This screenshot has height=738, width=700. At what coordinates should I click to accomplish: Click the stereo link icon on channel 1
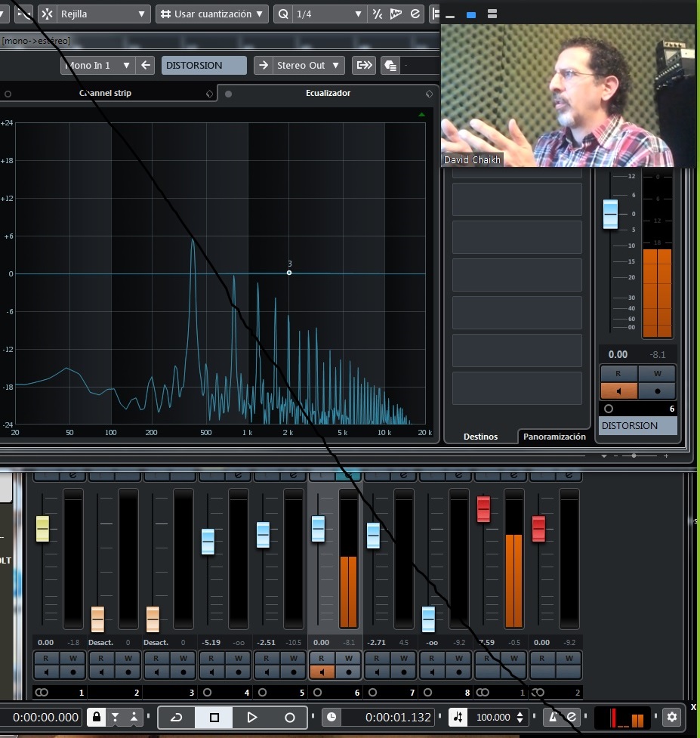(x=42, y=693)
